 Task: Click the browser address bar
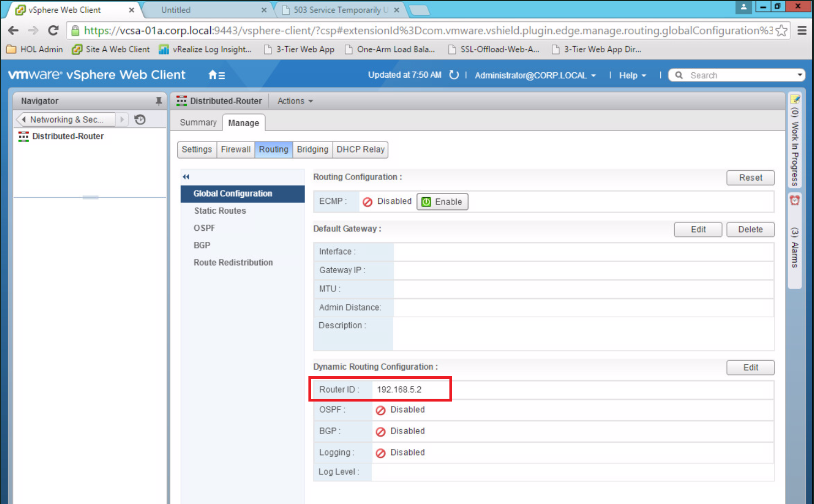428,31
